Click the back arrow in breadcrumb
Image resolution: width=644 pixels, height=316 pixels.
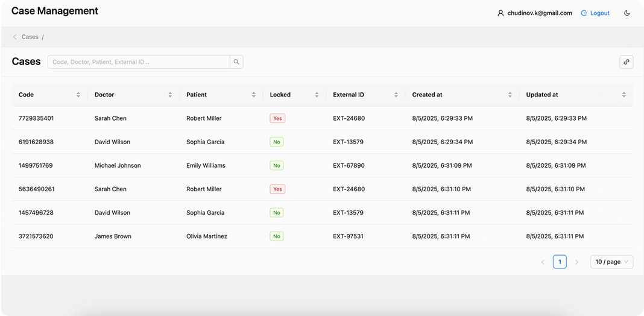15,37
